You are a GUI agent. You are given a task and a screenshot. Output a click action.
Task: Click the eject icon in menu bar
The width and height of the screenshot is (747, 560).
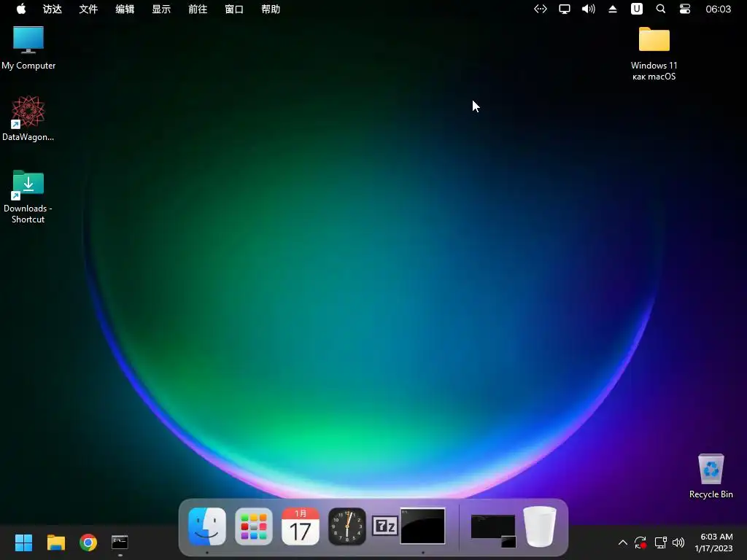[613, 9]
